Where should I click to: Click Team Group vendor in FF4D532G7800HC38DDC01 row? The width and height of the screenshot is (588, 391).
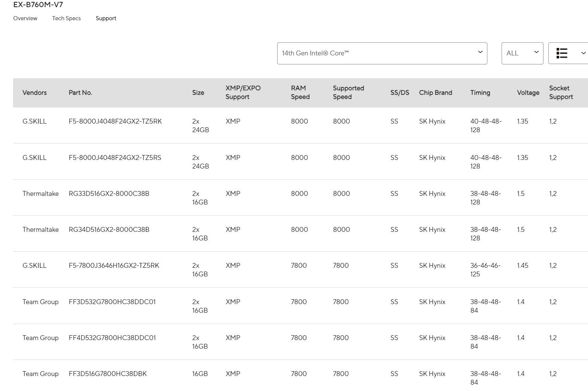coord(40,338)
